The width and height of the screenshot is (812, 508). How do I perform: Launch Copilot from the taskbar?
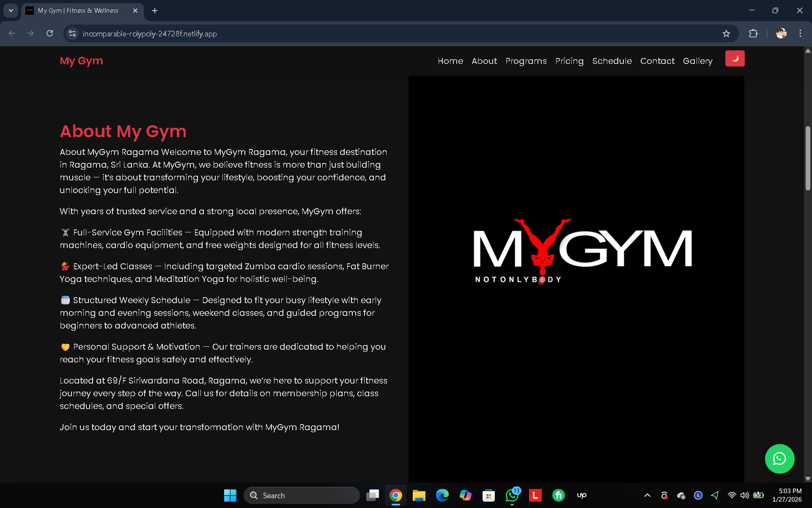pos(466,495)
